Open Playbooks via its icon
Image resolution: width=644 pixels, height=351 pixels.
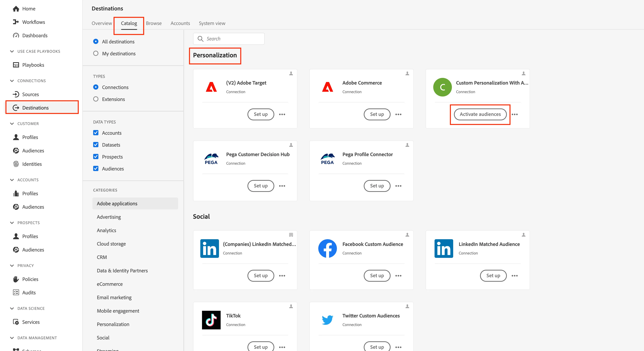click(16, 65)
